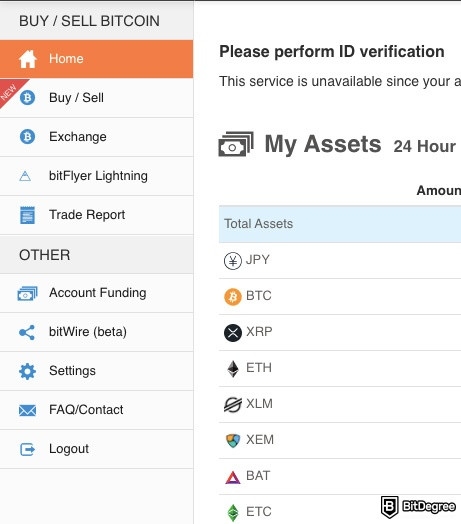Screen dimensions: 461x524
Task: Select bitWire (beta) in the sidebar
Action: (x=96, y=332)
